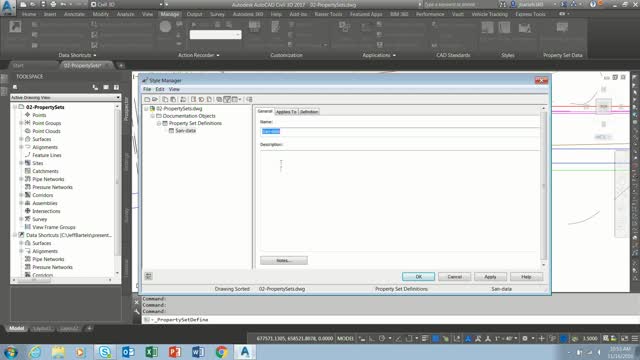Expand Corridors under 02-PropertySets

(21, 195)
